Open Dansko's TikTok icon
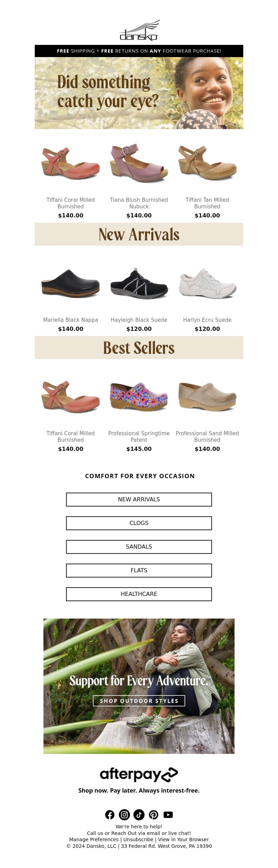 click(x=139, y=814)
